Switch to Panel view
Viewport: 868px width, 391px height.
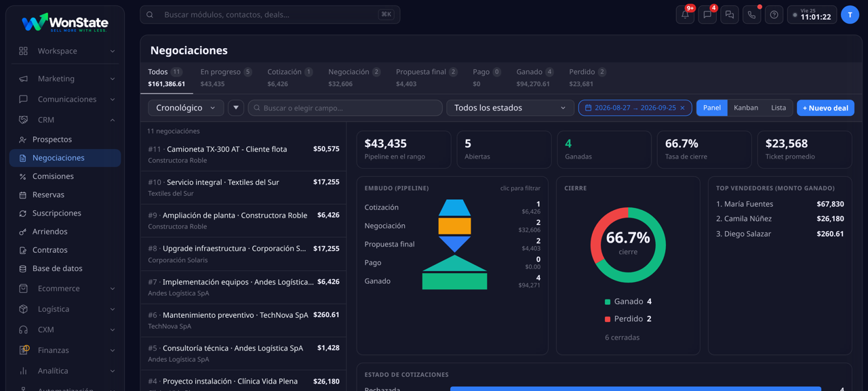pyautogui.click(x=712, y=108)
